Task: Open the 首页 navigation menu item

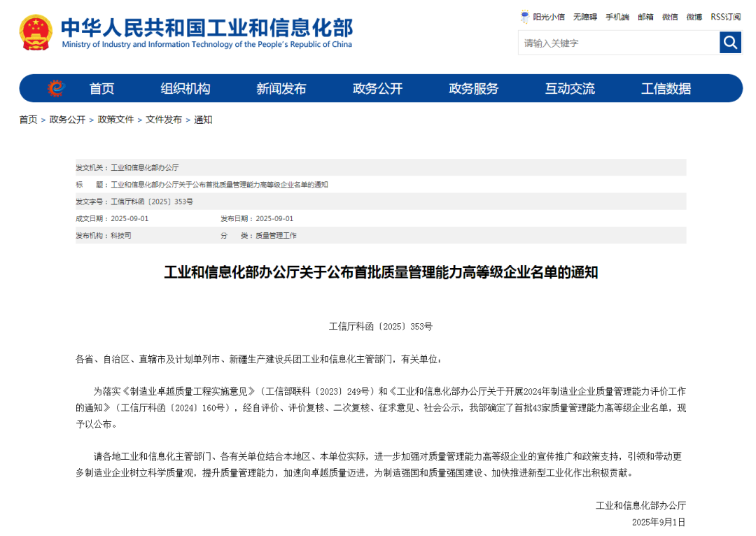Action: pyautogui.click(x=101, y=89)
